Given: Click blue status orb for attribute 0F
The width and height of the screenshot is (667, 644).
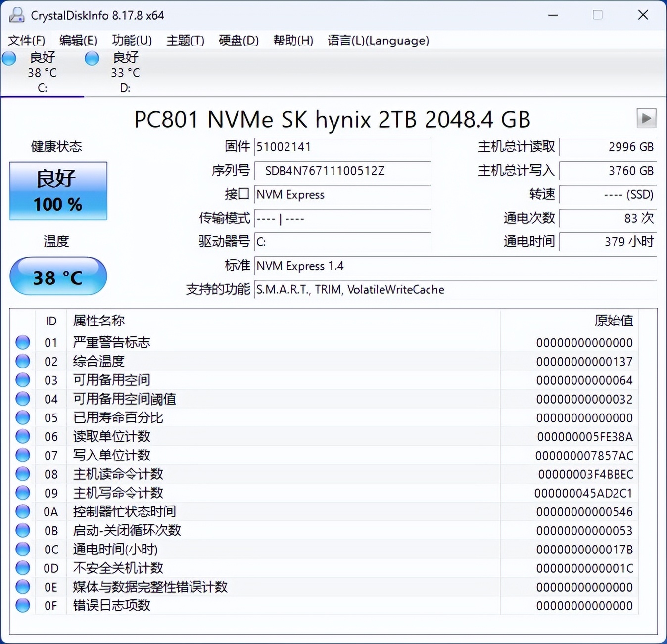Looking at the screenshot, I should coord(23,605).
